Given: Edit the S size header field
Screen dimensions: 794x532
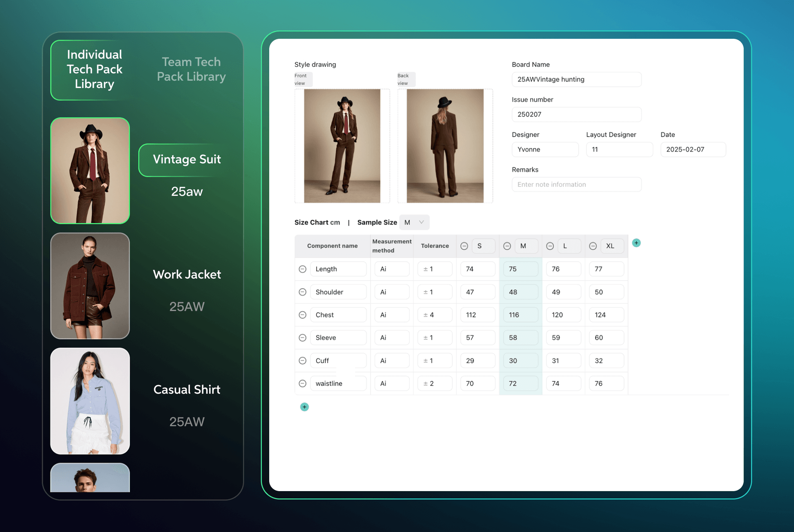Looking at the screenshot, I should [483, 246].
